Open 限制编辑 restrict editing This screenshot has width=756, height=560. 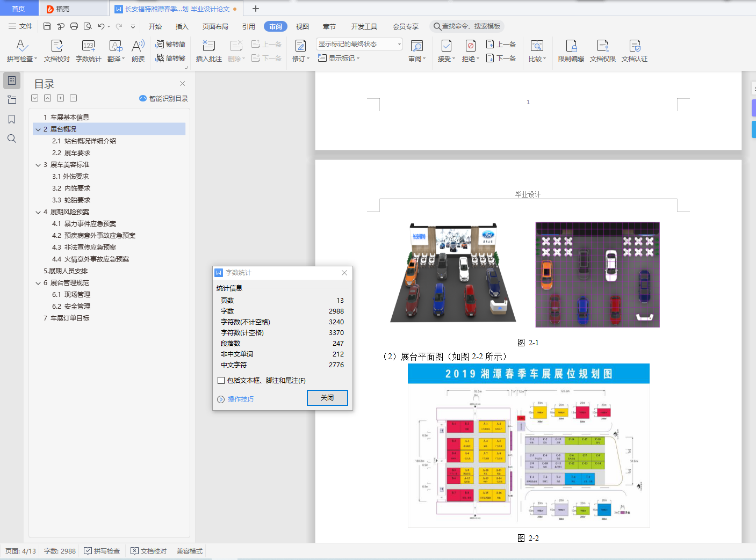tap(571, 51)
